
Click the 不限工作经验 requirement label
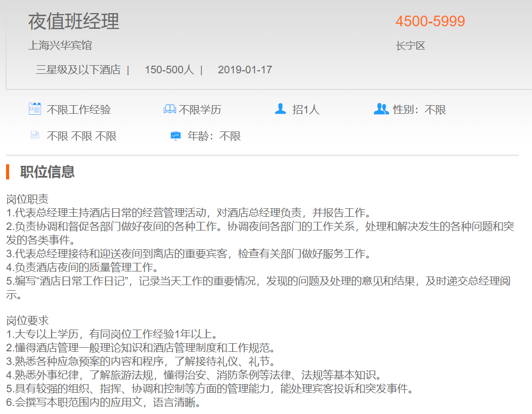pyautogui.click(x=78, y=110)
